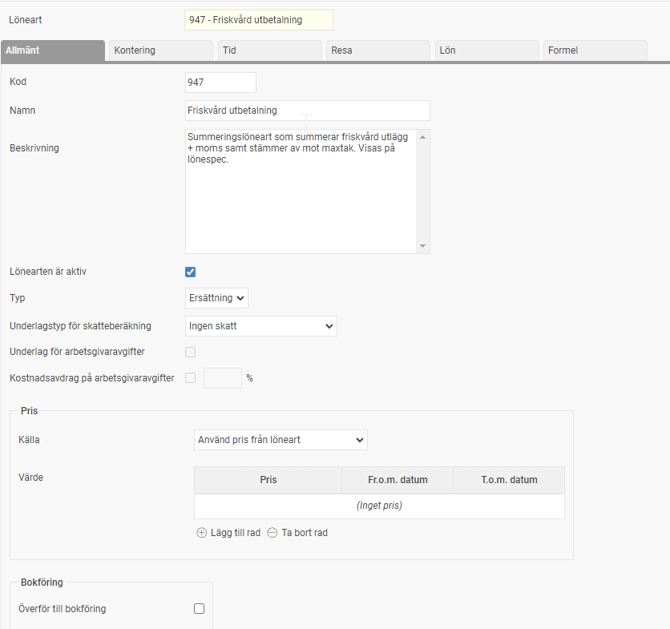Click the Beskrivning scrollbar up arrow
Image resolution: width=670 pixels, height=629 pixels.
coord(423,137)
